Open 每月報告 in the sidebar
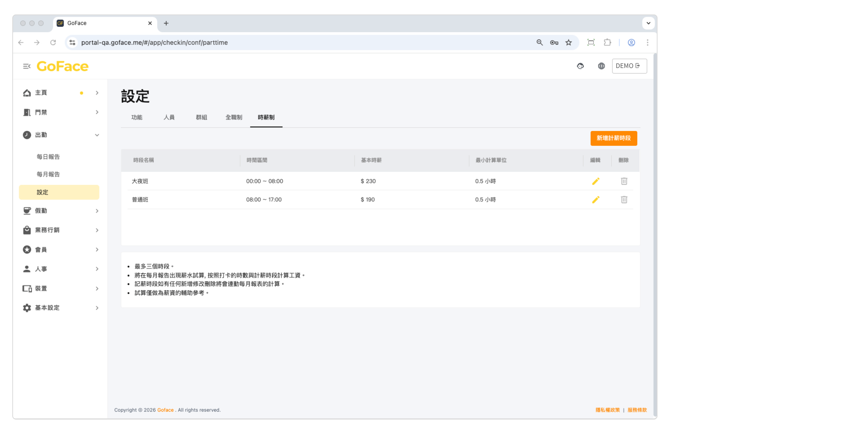 pyautogui.click(x=48, y=174)
